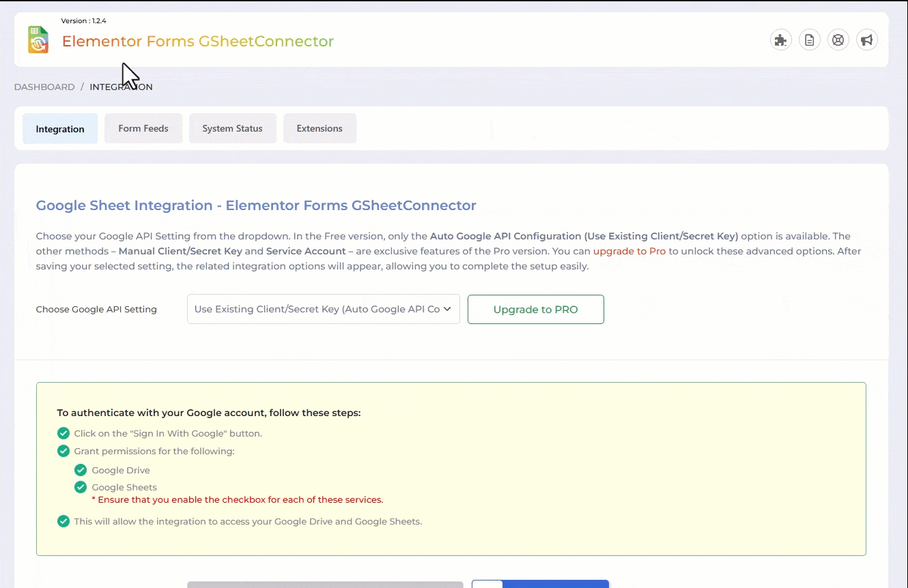Follow the red 'upgrade to Pro' link
The height and width of the screenshot is (588, 908).
pyautogui.click(x=629, y=251)
